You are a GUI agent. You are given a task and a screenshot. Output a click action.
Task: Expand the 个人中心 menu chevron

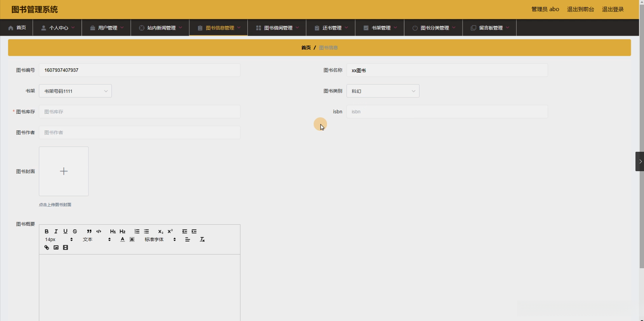[x=73, y=28]
